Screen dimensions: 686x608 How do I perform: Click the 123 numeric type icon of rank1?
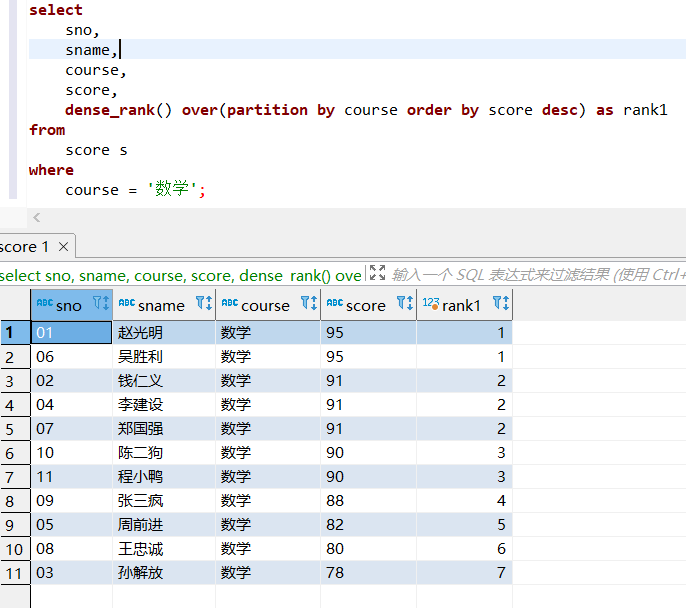[431, 304]
